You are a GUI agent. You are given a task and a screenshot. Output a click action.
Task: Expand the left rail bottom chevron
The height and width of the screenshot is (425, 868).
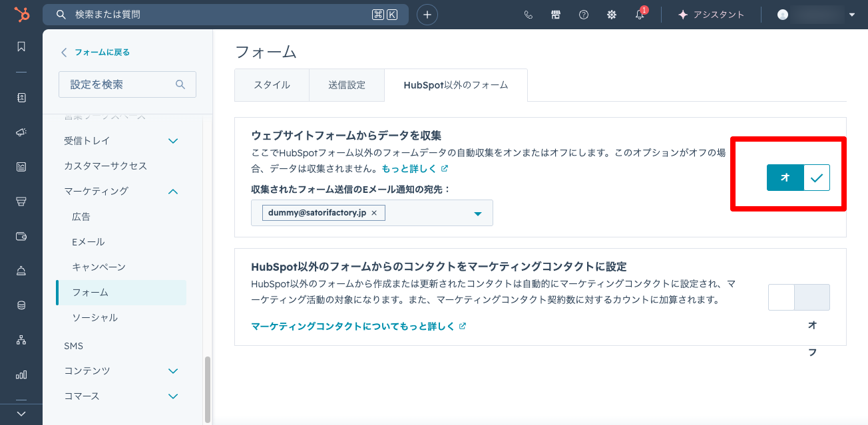tap(21, 414)
